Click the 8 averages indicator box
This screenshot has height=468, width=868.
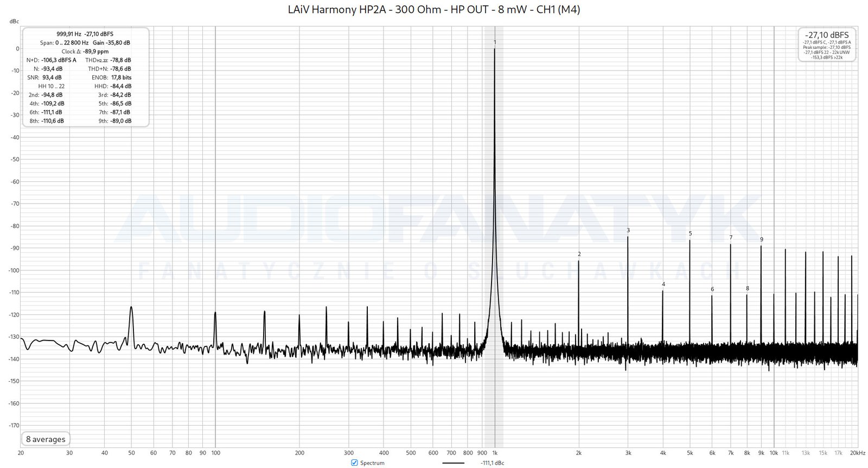click(x=46, y=439)
